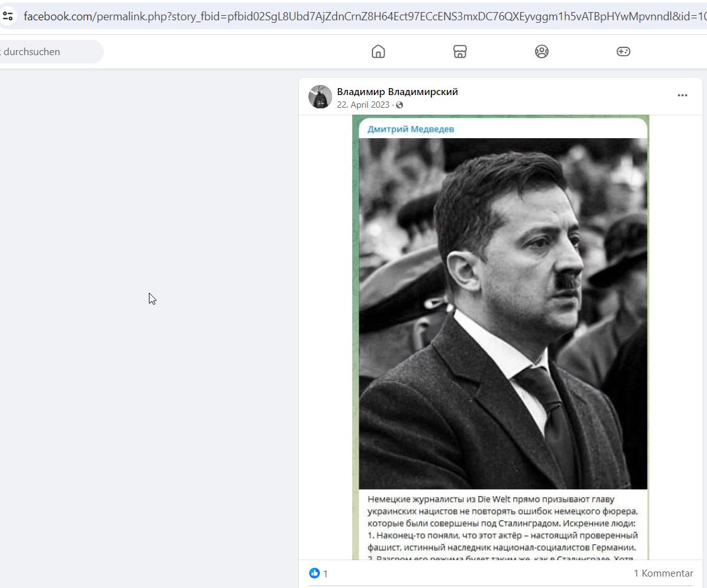
Task: Click the 22. April 2023 timestamp
Action: coord(363,105)
